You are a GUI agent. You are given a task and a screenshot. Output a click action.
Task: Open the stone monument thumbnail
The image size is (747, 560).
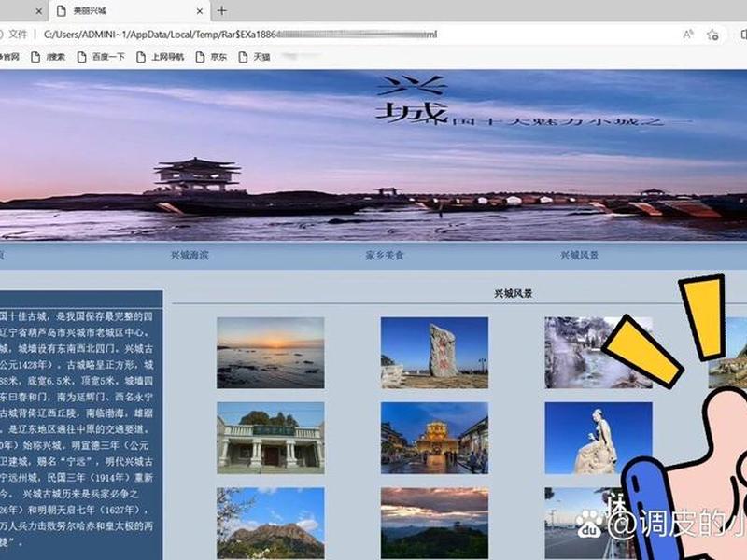434,353
